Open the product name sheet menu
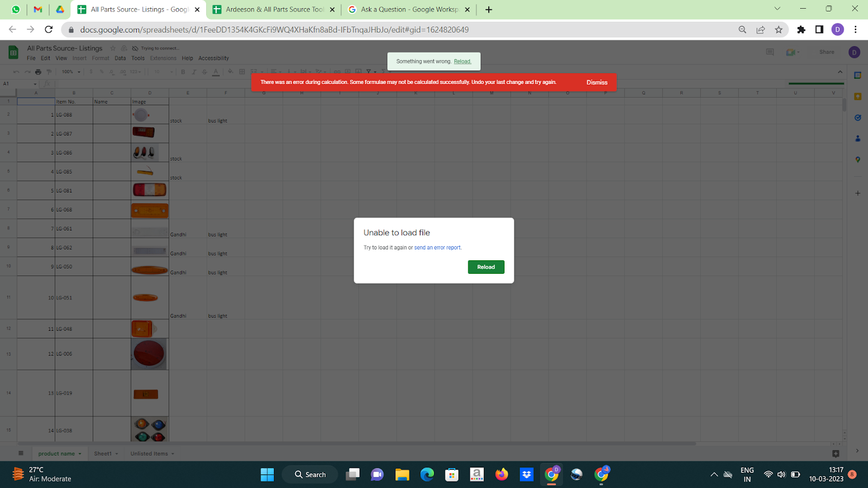 pyautogui.click(x=79, y=453)
